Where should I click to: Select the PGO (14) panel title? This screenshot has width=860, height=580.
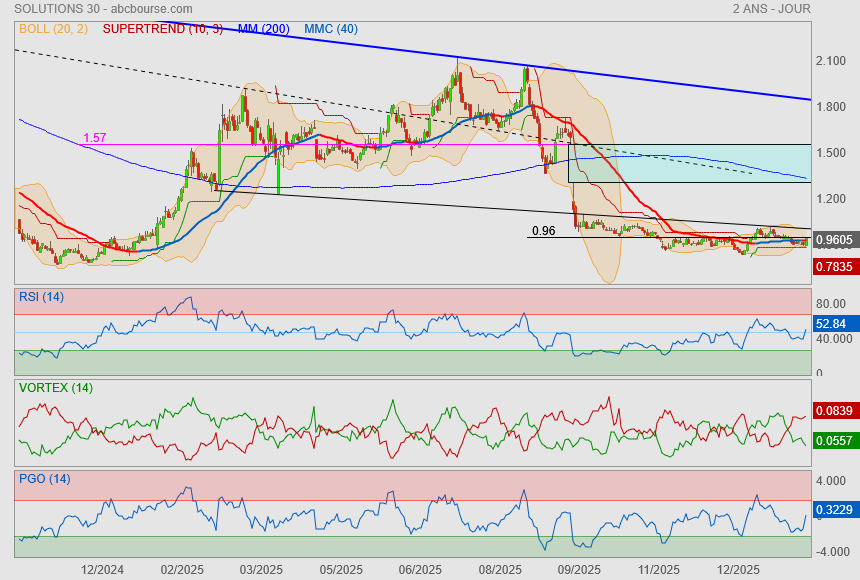(44, 478)
